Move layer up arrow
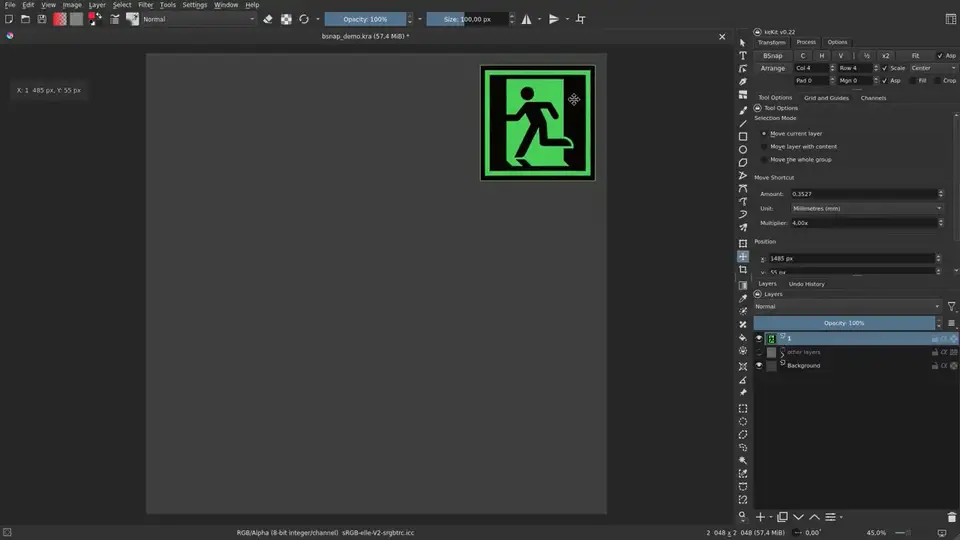This screenshot has width=960, height=540. (x=814, y=517)
